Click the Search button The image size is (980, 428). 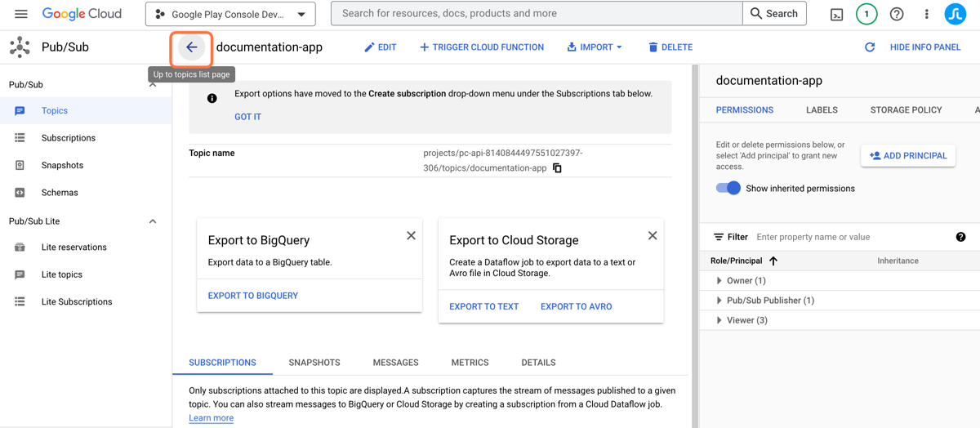[x=774, y=14]
